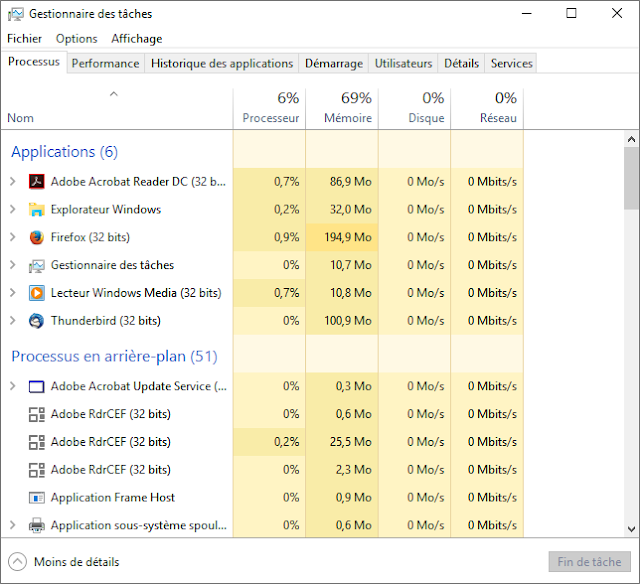Sort by the Processeur column header
The height and width of the screenshot is (584, 640).
click(x=269, y=108)
